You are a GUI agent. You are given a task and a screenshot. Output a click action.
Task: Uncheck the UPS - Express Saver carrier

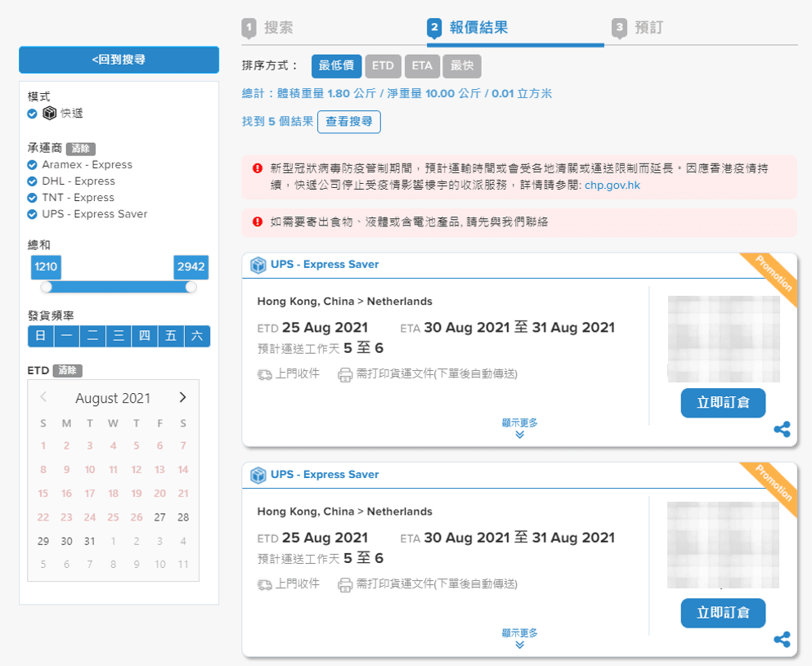(32, 214)
